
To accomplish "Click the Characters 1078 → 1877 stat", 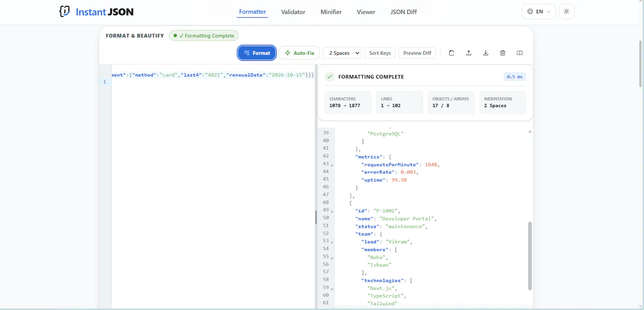I will point(348,102).
